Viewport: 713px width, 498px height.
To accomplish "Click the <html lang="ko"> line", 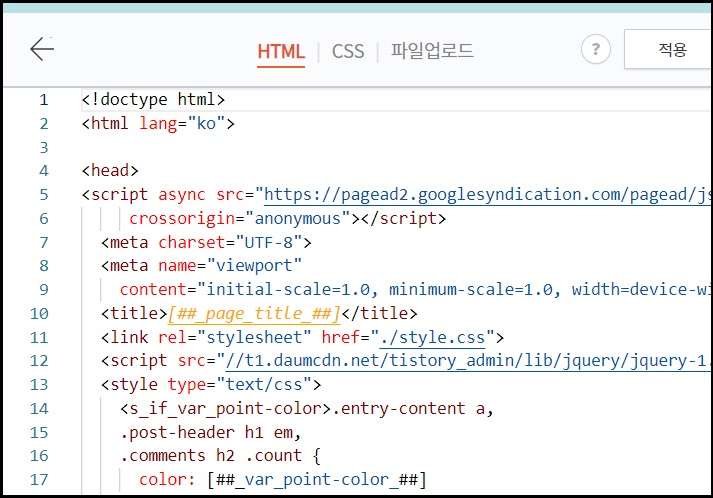I will tap(158, 124).
